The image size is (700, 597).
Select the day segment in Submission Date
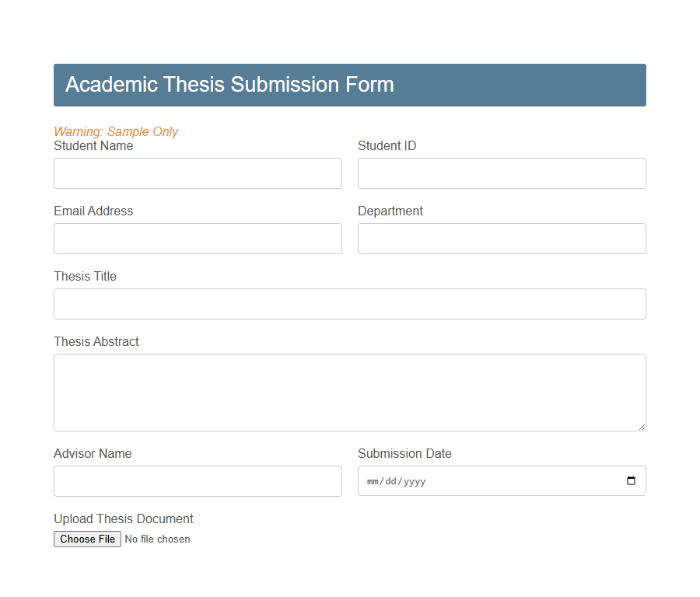click(393, 480)
